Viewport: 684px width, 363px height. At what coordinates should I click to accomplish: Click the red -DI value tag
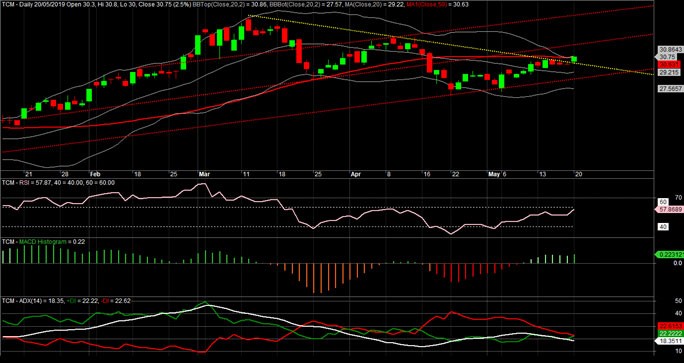pyautogui.click(x=669, y=326)
